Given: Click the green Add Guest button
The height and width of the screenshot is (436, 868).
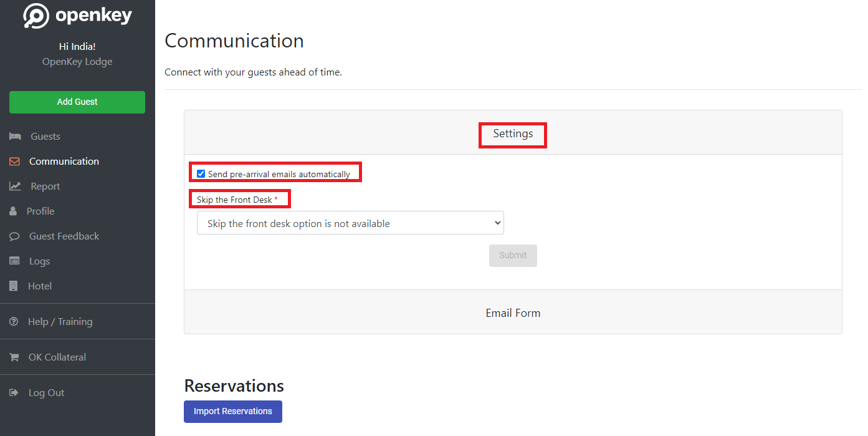Looking at the screenshot, I should pyautogui.click(x=77, y=102).
